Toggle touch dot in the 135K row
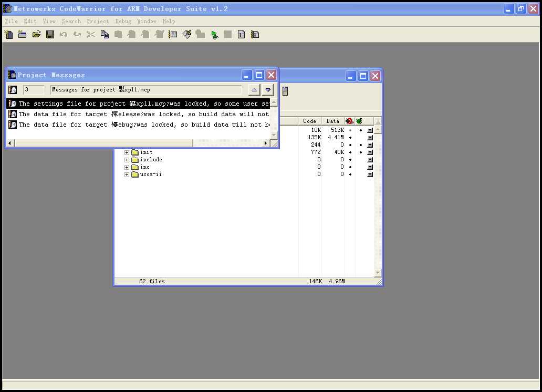 click(350, 138)
